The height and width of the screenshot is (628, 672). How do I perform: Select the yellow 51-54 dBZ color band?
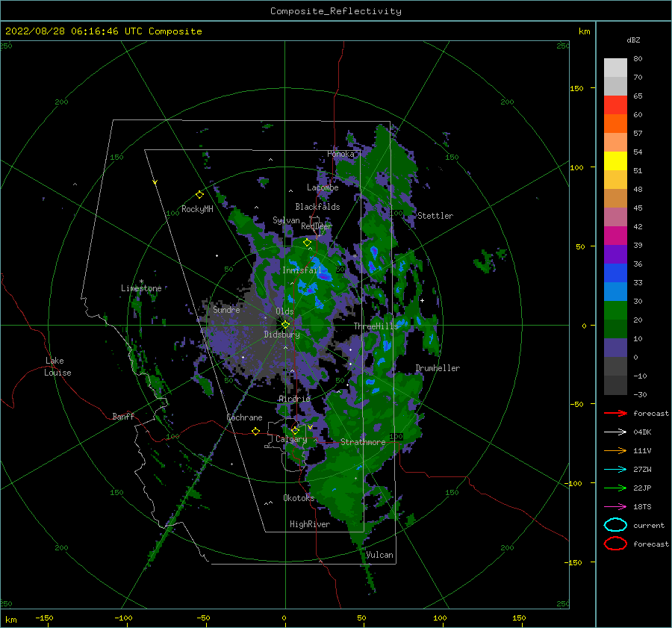(x=615, y=161)
